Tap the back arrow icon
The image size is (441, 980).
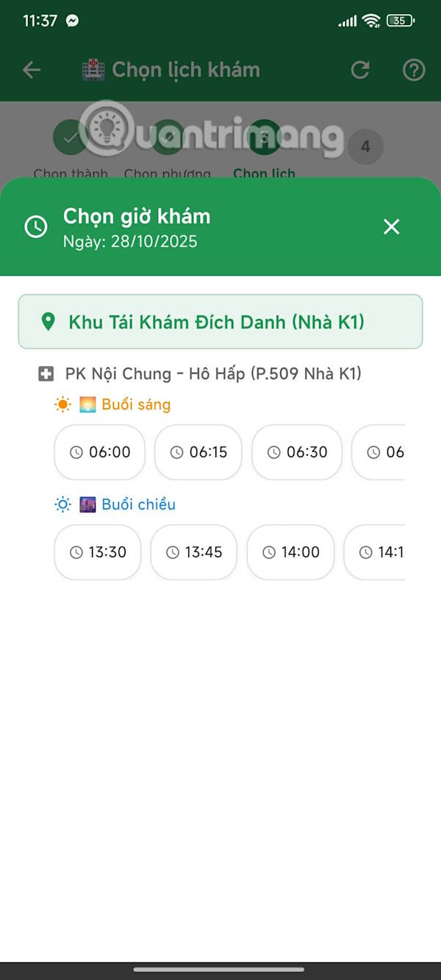click(32, 70)
